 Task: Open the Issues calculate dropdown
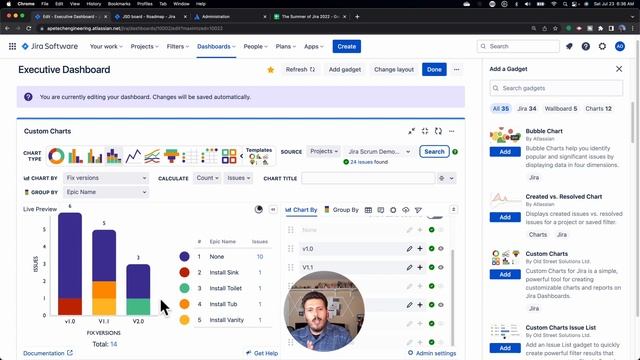[238, 178]
